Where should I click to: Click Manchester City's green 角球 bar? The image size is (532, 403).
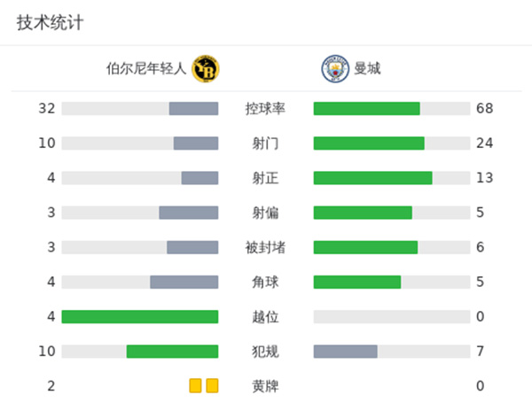[357, 283]
